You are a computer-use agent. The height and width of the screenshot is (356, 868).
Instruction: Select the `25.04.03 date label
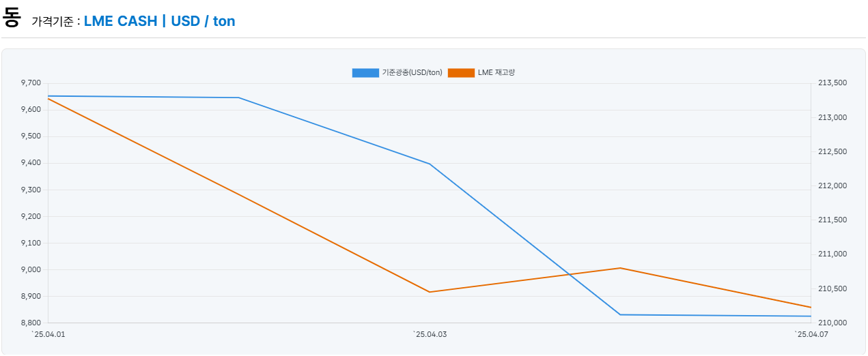(430, 334)
